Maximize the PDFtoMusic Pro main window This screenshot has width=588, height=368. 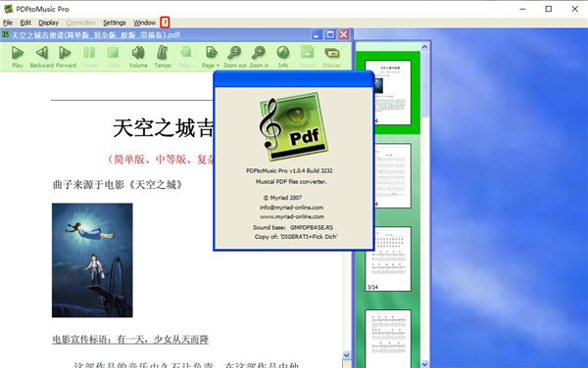549,9
